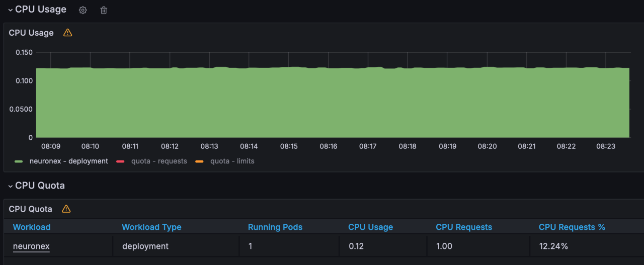Open the neuronex workload link

(x=31, y=246)
